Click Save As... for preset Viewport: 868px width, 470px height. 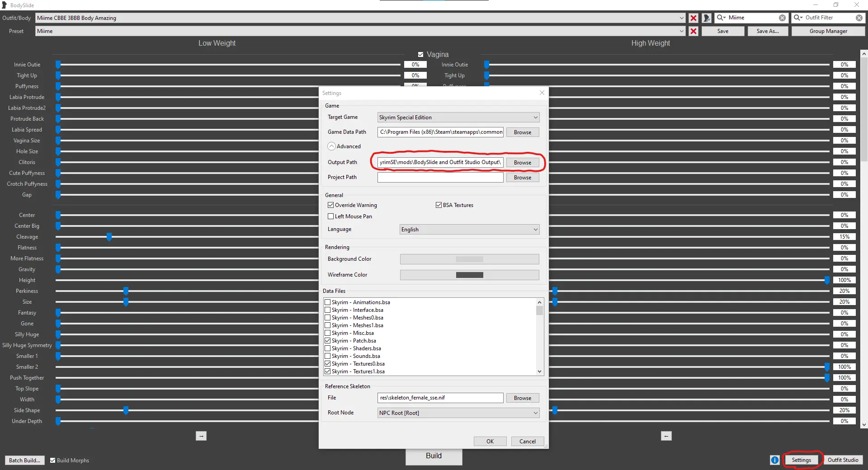(768, 31)
